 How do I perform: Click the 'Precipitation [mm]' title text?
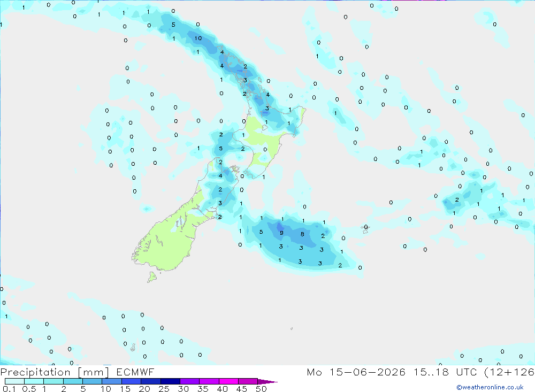(55, 372)
